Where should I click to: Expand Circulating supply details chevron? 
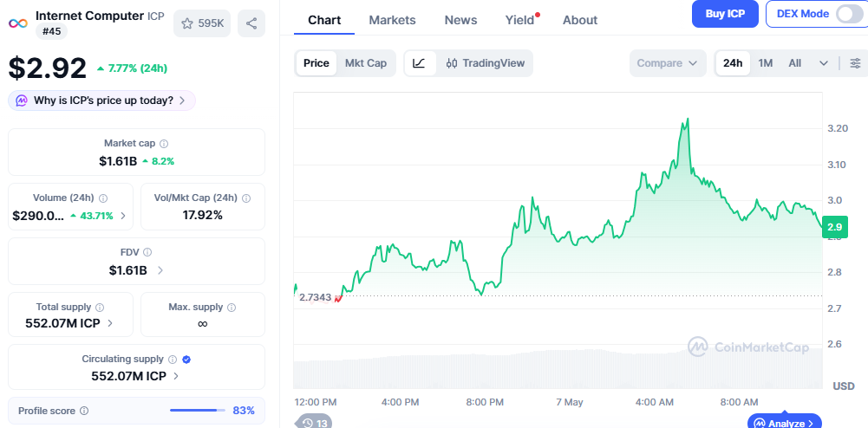point(176,376)
